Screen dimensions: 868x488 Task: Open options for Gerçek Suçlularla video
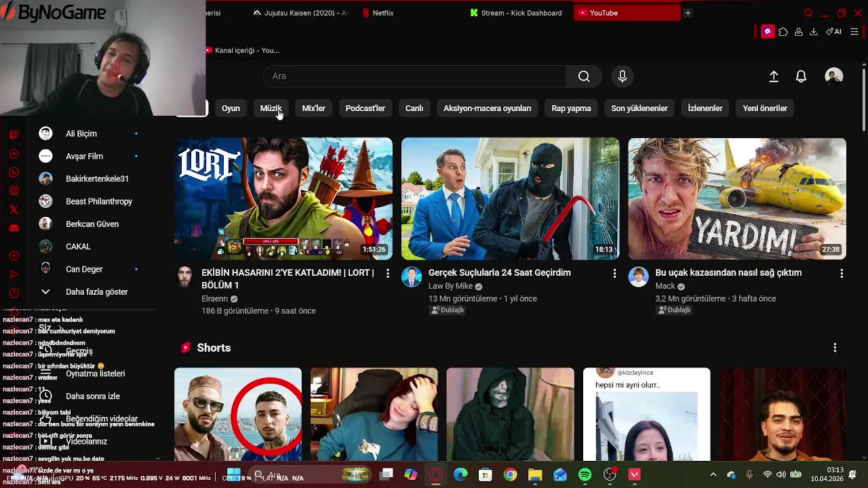(x=614, y=273)
